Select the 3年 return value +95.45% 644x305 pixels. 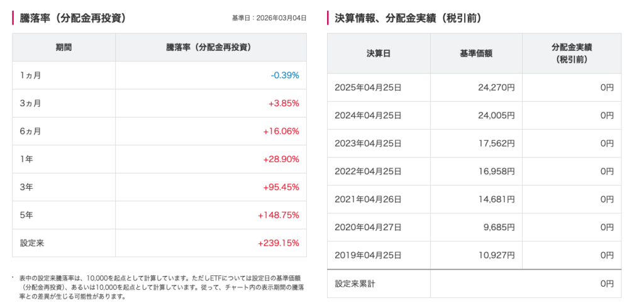point(281,187)
